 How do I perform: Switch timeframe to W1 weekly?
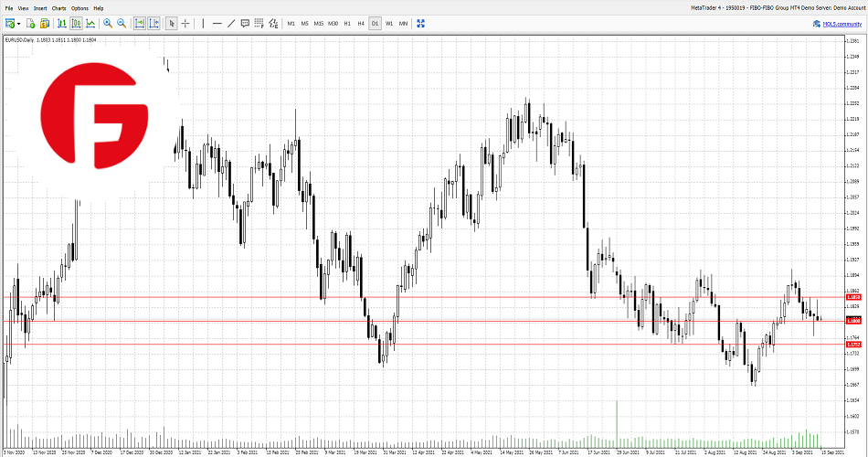coord(389,23)
